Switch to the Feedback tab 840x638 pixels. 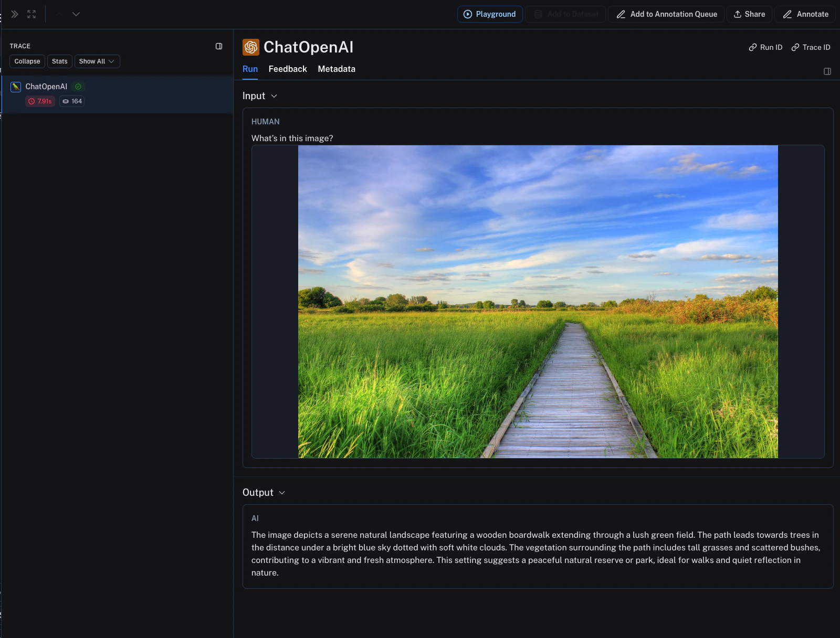(x=288, y=69)
